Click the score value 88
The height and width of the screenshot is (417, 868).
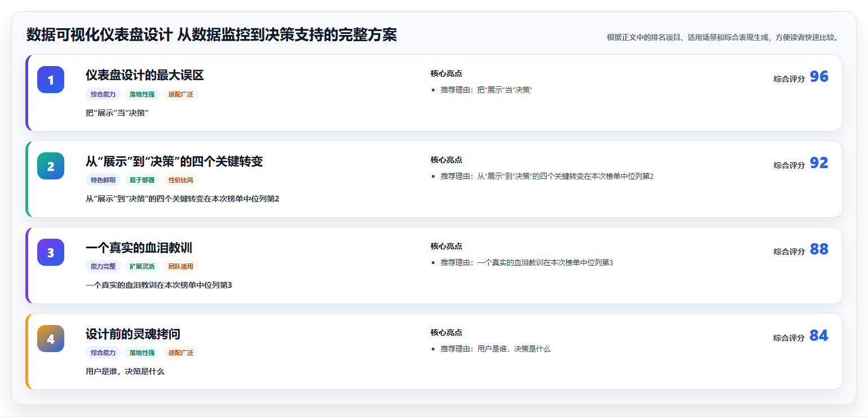coord(819,249)
